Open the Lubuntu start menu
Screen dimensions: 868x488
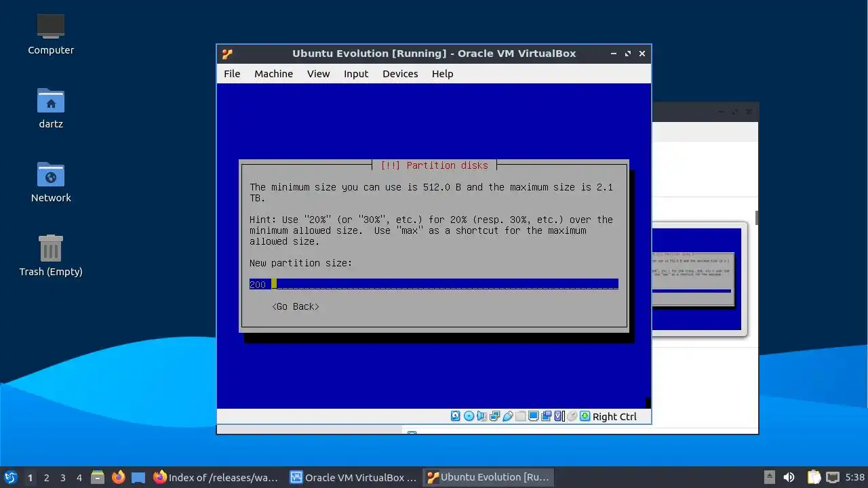[x=10, y=477]
